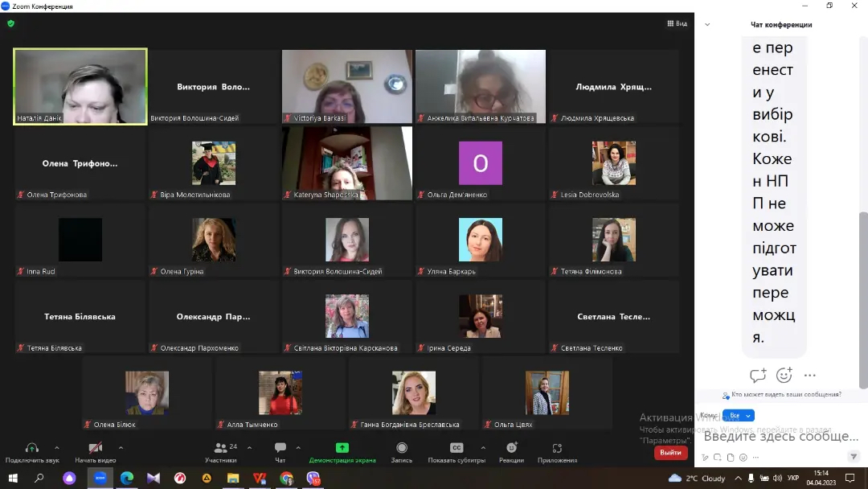
Task: Open the Participants (Участники) panel icon
Action: point(220,448)
